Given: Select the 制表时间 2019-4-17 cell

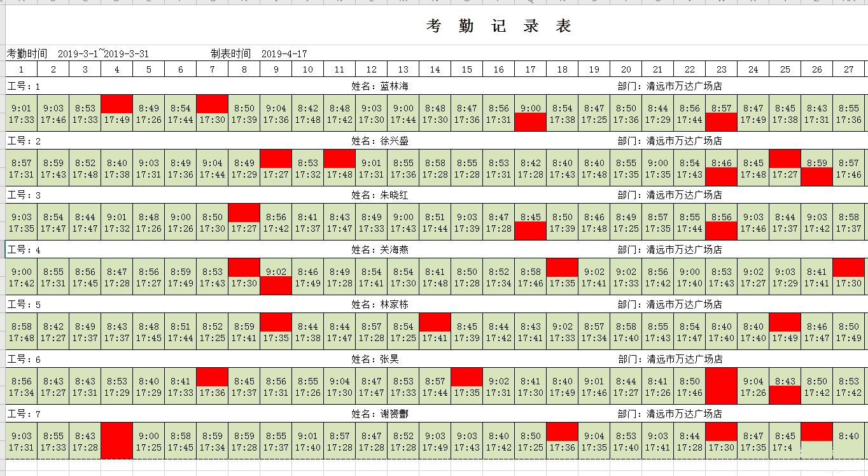Looking at the screenshot, I should point(255,54).
